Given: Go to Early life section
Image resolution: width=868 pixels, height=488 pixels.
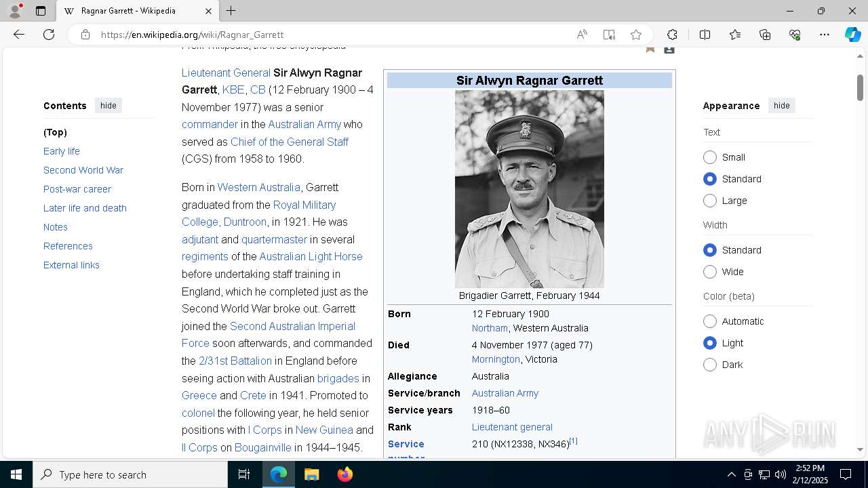Looking at the screenshot, I should point(62,151).
